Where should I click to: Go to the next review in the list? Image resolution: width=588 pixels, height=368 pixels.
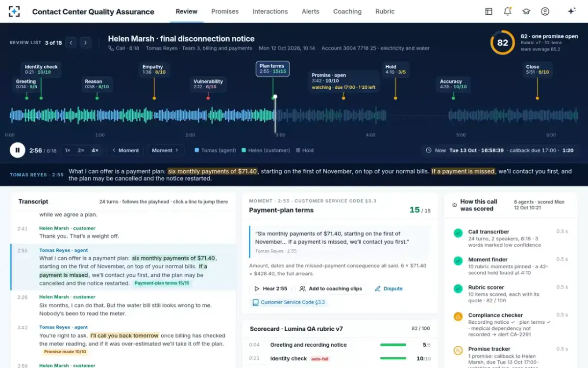click(86, 43)
